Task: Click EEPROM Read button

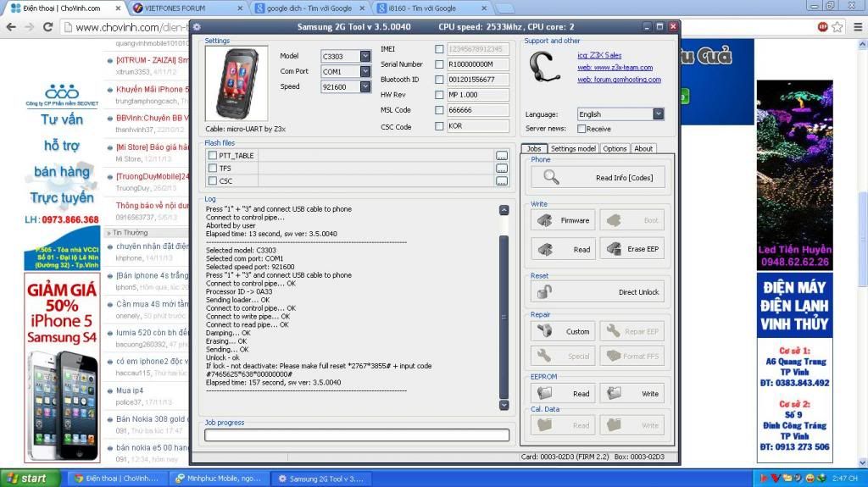Action: pyautogui.click(x=563, y=394)
